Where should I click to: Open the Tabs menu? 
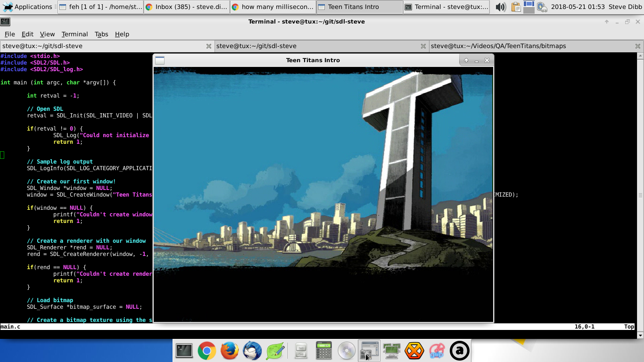(101, 34)
